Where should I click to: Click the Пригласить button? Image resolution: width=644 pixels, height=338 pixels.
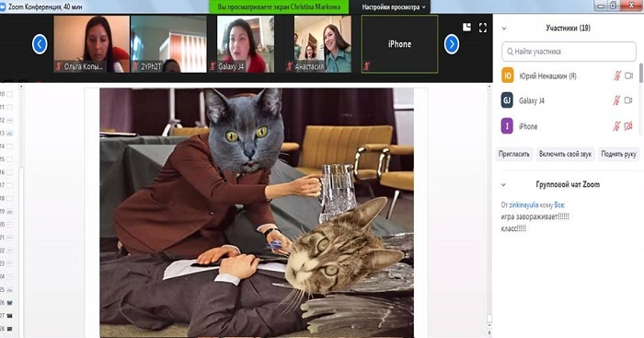click(x=513, y=154)
